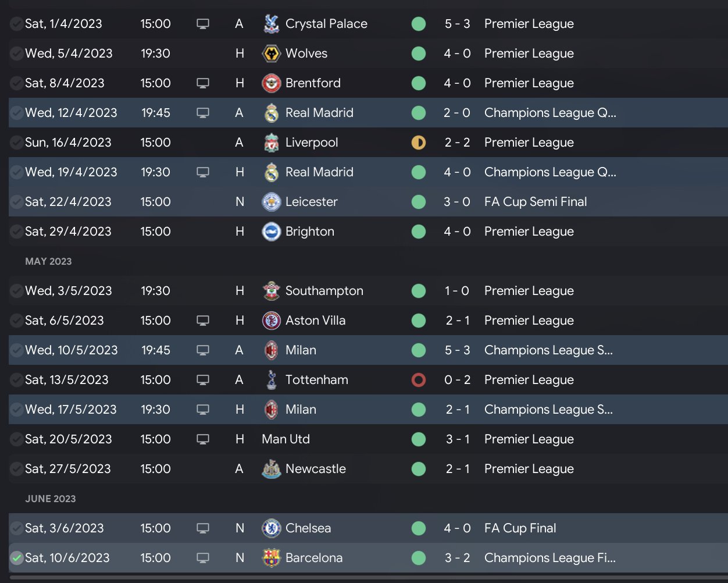
Task: Click the Brentford club crest
Action: pos(271,83)
